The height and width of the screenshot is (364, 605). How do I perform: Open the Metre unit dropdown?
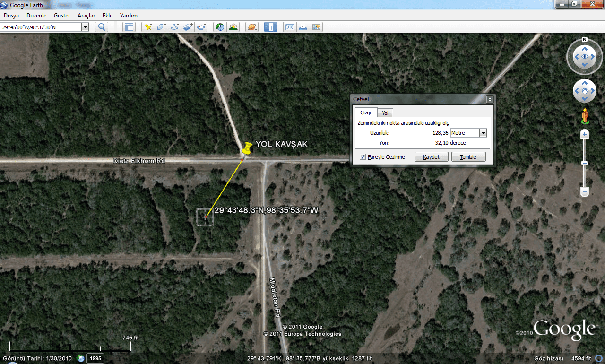click(483, 133)
